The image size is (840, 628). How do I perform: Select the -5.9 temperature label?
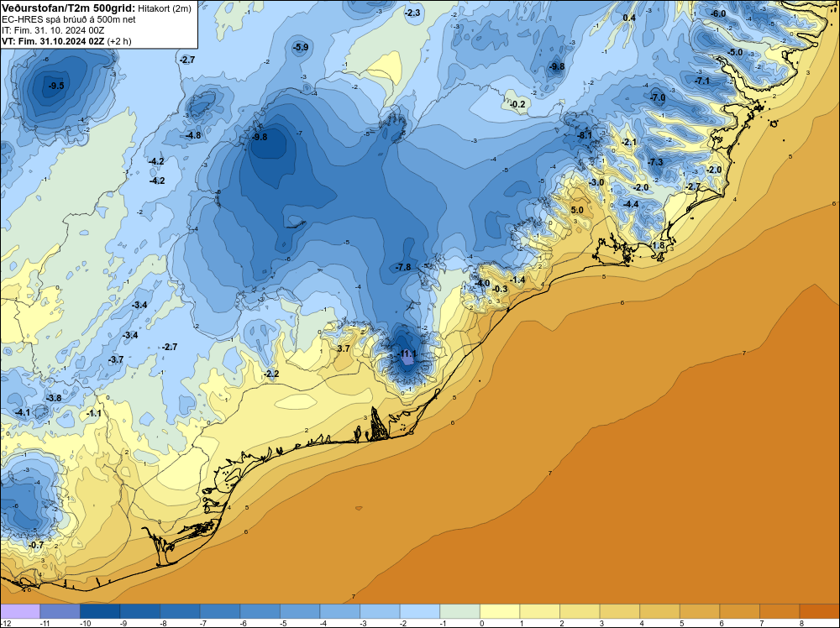pyautogui.click(x=301, y=47)
